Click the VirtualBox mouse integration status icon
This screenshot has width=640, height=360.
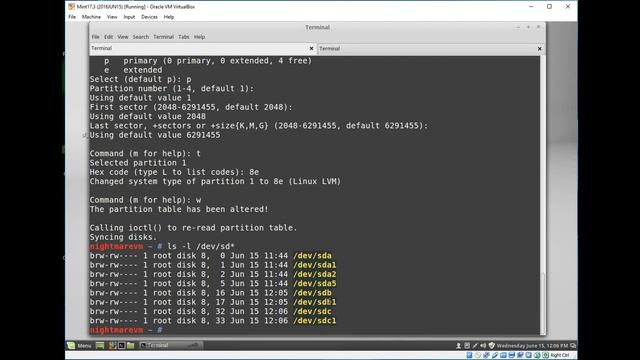(537, 355)
